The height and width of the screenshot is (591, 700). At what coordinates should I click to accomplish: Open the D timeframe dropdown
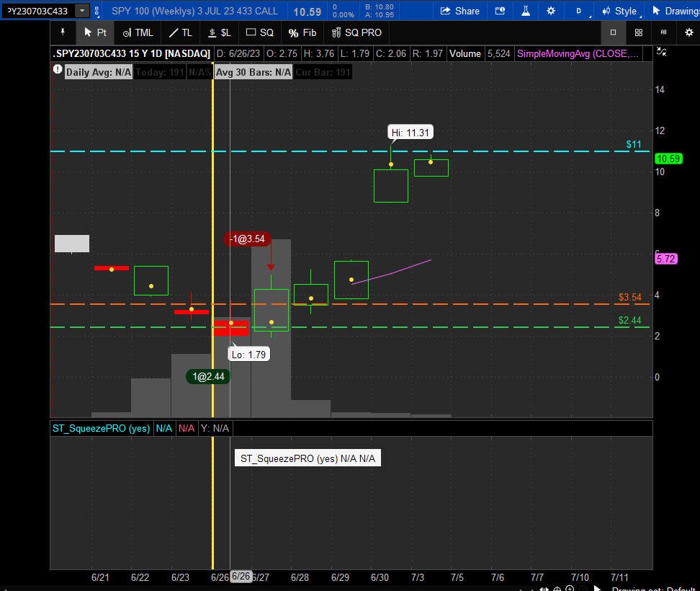[x=579, y=11]
